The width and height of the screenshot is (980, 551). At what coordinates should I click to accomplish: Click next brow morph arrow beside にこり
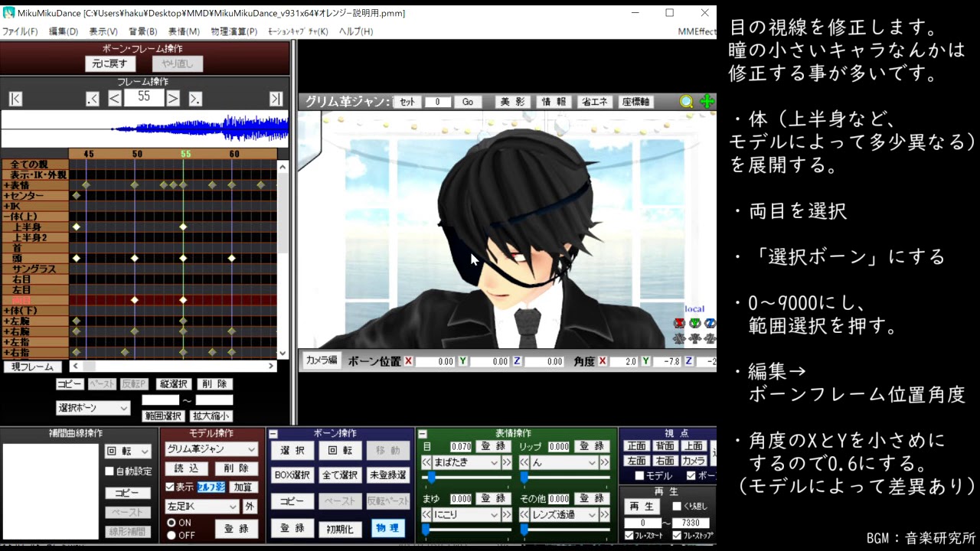[506, 515]
